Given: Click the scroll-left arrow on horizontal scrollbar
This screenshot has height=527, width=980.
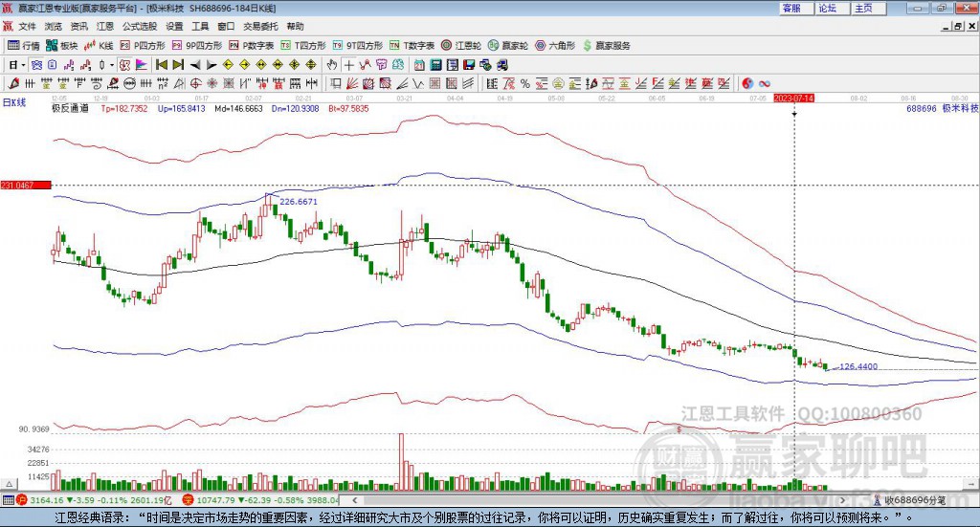Looking at the screenshot, I should coord(355,500).
